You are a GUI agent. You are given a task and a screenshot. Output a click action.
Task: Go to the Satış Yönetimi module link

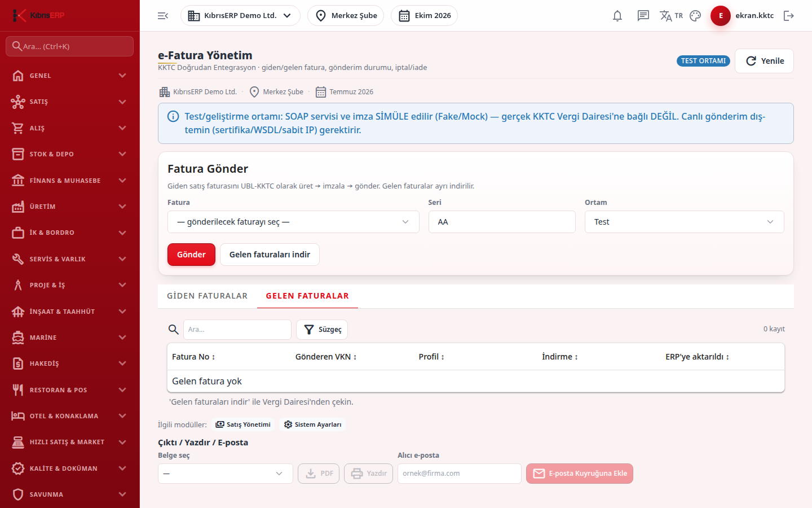coord(243,424)
